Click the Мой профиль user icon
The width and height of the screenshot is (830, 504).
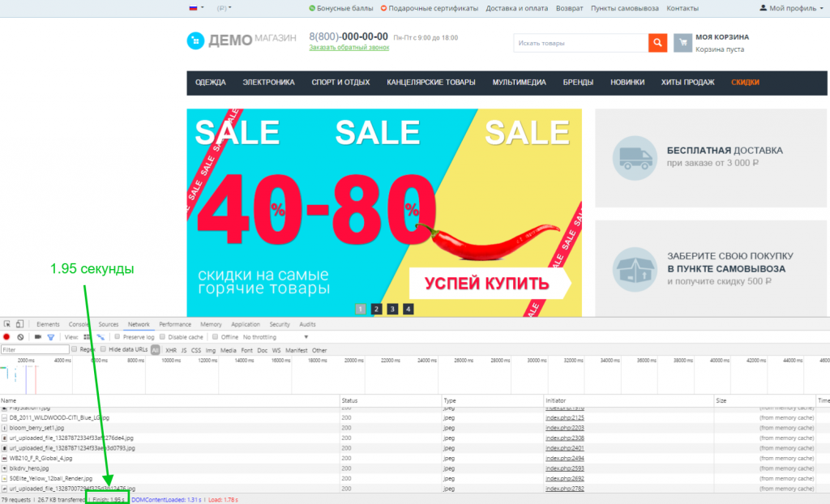[763, 8]
